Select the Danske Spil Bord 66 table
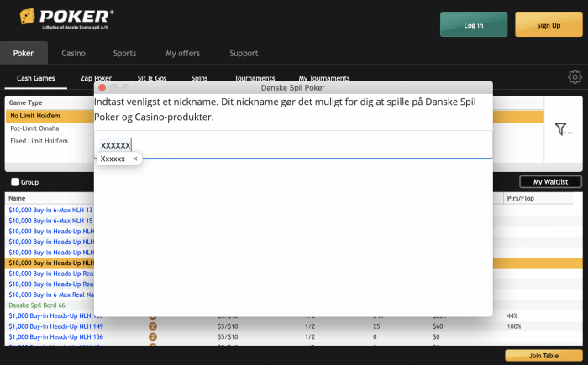The image size is (588, 365). [x=37, y=305]
